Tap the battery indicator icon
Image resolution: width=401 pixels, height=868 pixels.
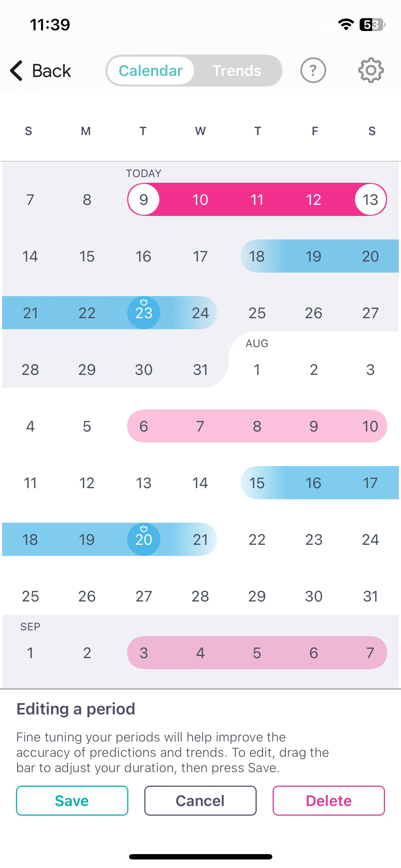(372, 25)
